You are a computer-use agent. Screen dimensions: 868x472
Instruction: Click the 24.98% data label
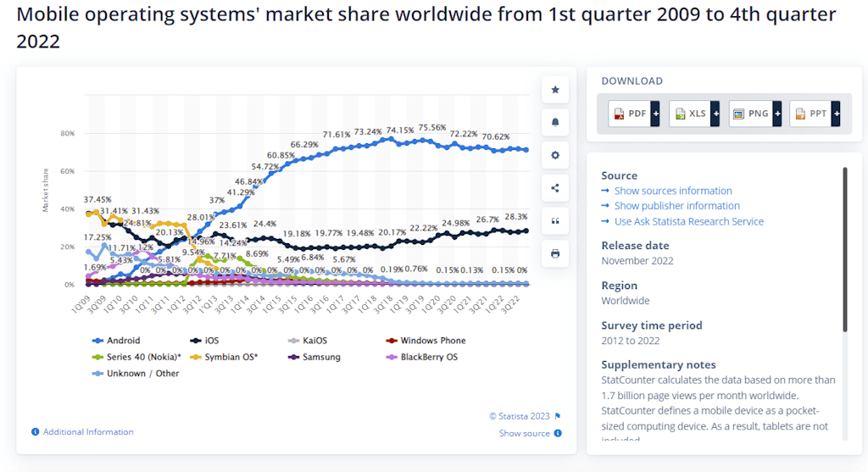(455, 223)
